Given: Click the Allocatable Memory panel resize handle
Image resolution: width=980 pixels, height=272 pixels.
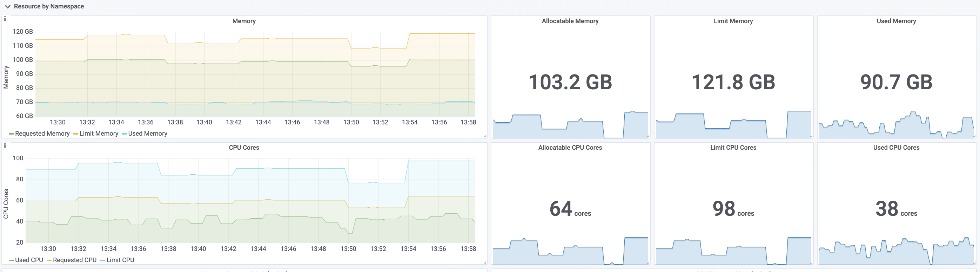Looking at the screenshot, I should [647, 136].
